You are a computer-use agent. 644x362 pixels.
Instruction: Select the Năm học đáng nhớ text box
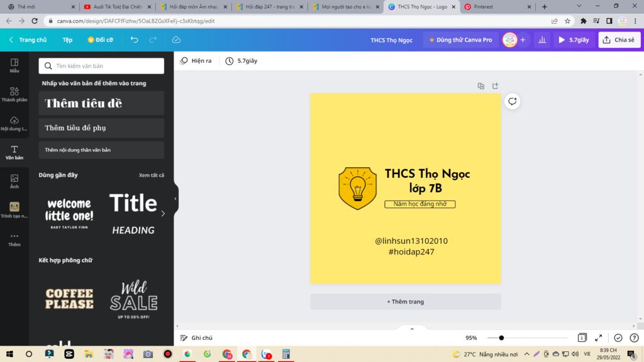pyautogui.click(x=419, y=204)
